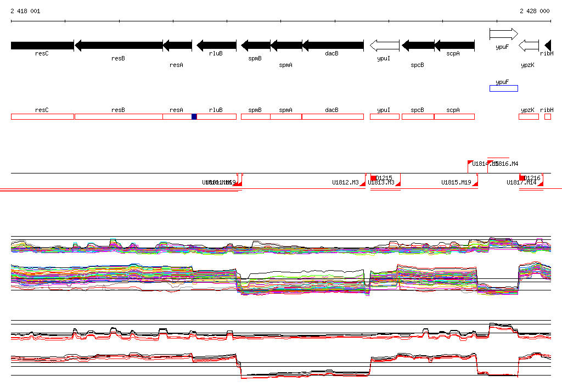Click the red-outlined resB annotation box

tap(119, 116)
